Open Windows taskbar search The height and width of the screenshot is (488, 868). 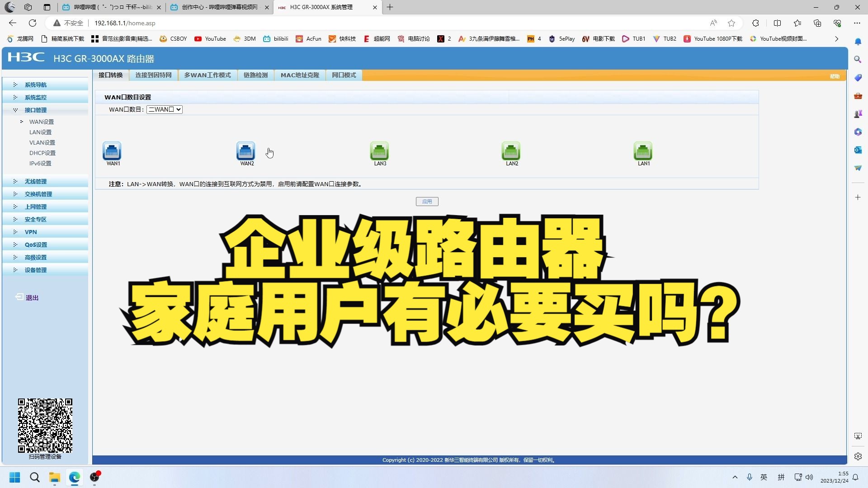35,477
